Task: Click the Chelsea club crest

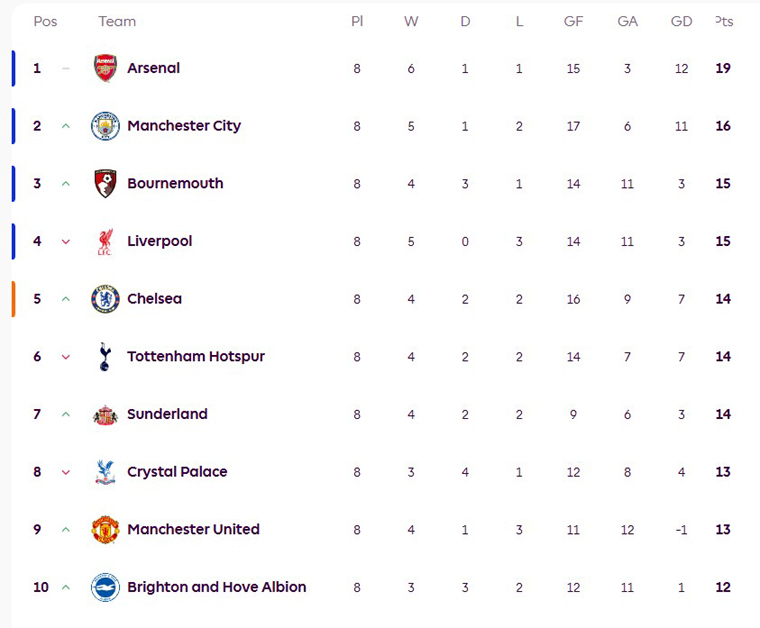Action: point(105,299)
